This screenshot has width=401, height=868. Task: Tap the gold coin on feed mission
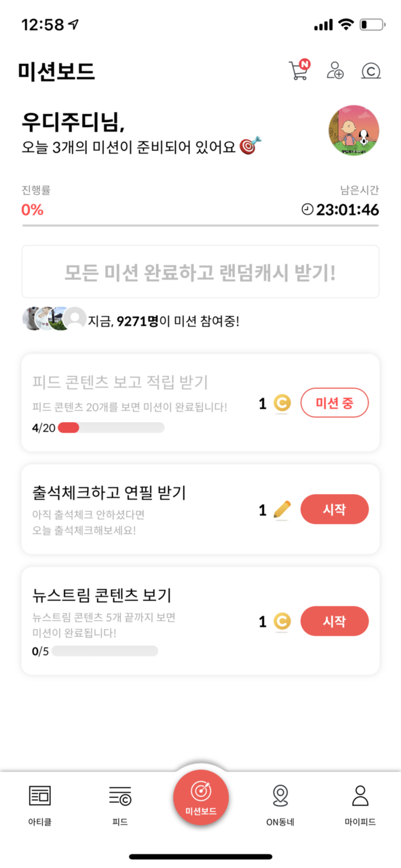(x=282, y=404)
